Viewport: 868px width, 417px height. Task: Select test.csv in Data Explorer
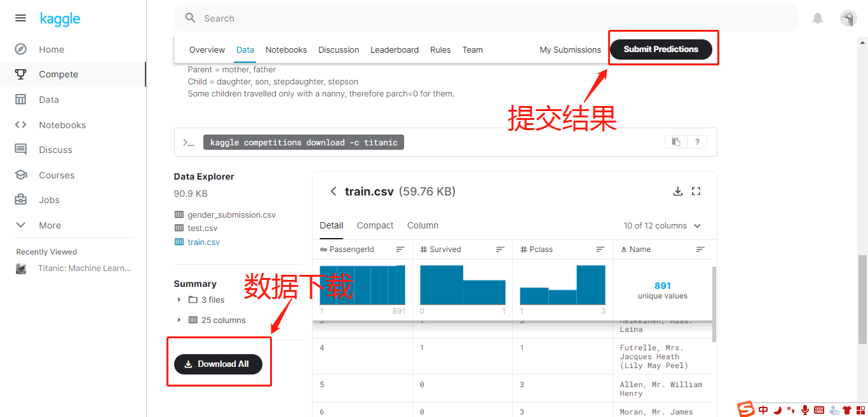[202, 228]
